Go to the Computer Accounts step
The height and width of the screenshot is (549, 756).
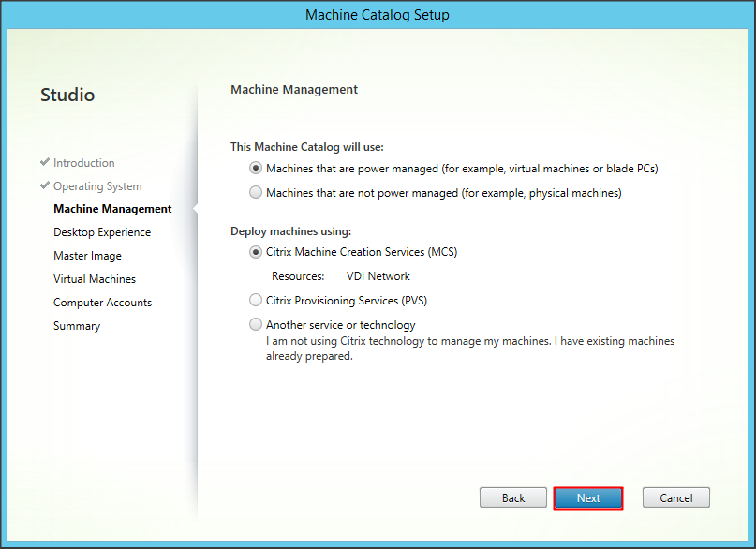102,303
